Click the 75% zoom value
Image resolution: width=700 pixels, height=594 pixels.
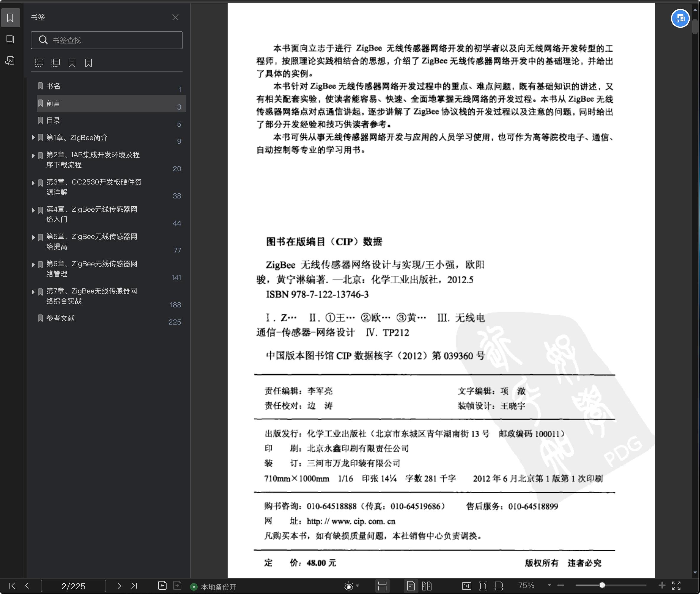[x=526, y=586]
